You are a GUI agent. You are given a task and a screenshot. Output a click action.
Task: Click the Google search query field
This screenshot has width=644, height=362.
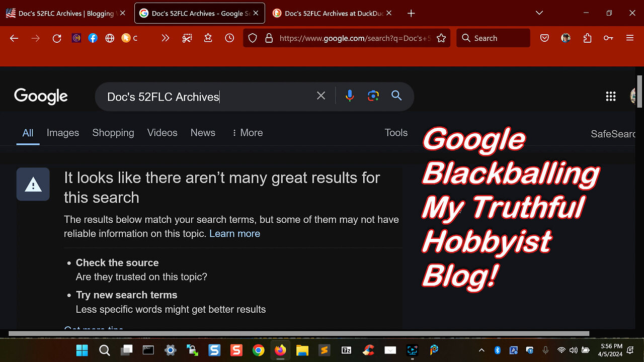click(x=206, y=97)
